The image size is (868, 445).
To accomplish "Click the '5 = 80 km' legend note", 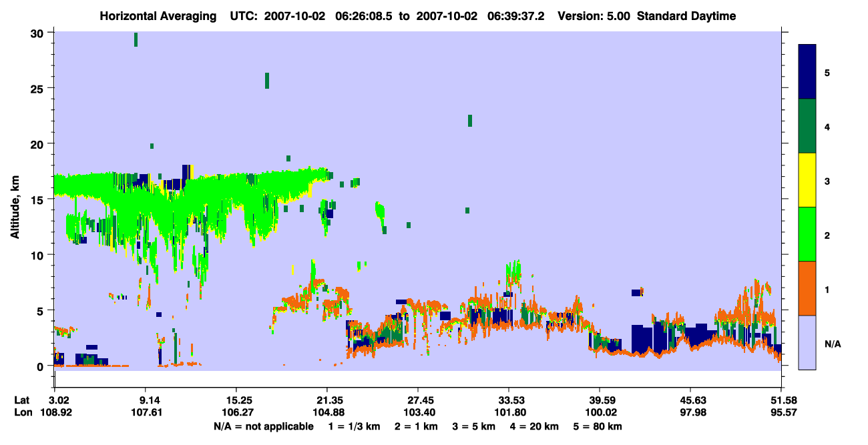I will [598, 426].
